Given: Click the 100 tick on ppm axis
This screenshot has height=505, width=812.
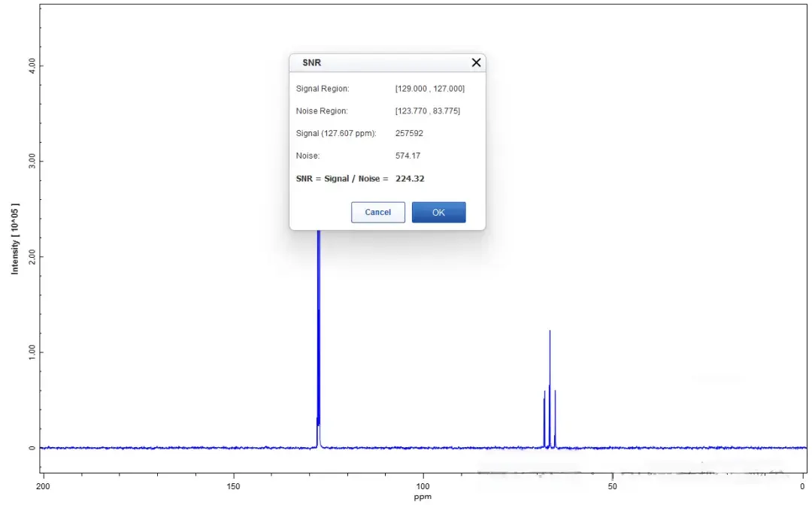Looking at the screenshot, I should click(x=423, y=485).
